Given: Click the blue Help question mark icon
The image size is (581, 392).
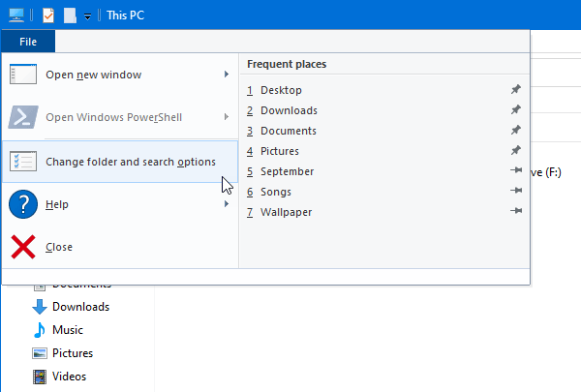Looking at the screenshot, I should [23, 204].
